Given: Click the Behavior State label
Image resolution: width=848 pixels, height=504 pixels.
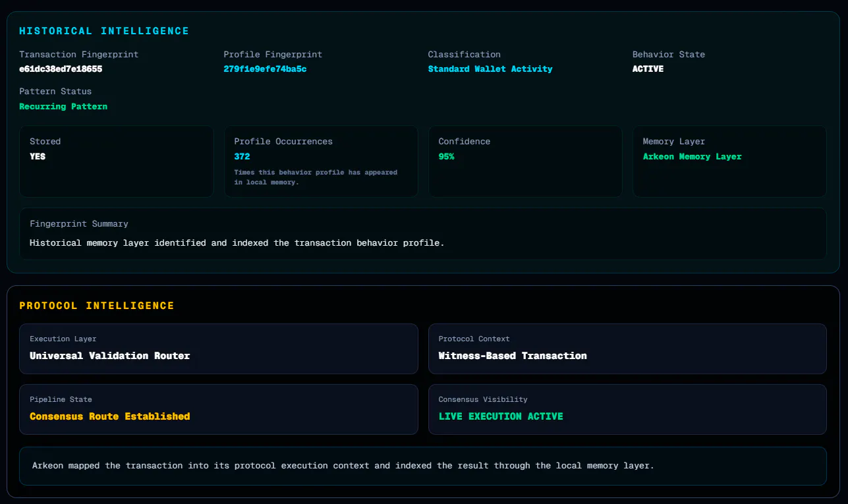Looking at the screenshot, I should 669,55.
